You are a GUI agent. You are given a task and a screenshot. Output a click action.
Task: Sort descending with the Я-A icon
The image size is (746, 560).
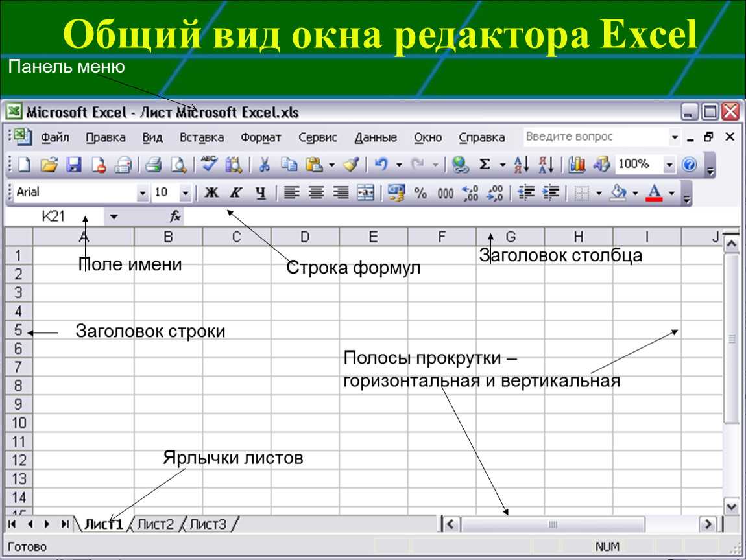coord(546,165)
